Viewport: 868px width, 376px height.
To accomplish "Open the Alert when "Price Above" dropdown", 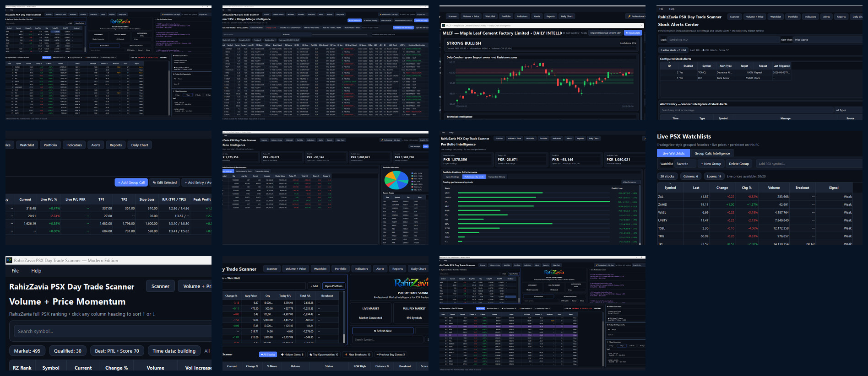I will tap(828, 40).
